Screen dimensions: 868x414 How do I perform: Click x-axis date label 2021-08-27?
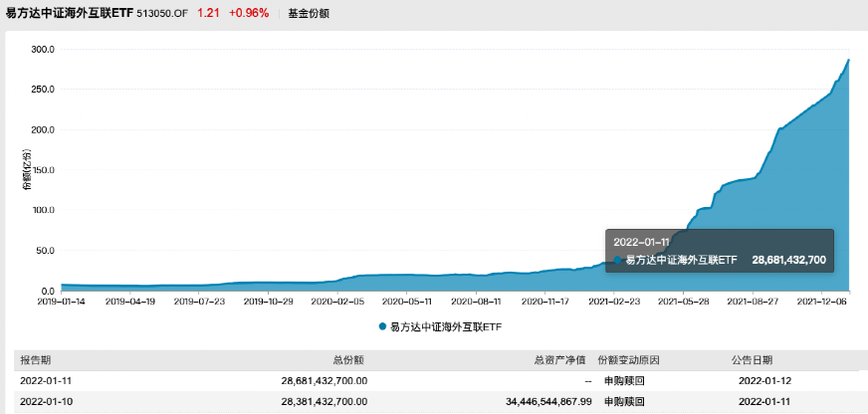753,303
